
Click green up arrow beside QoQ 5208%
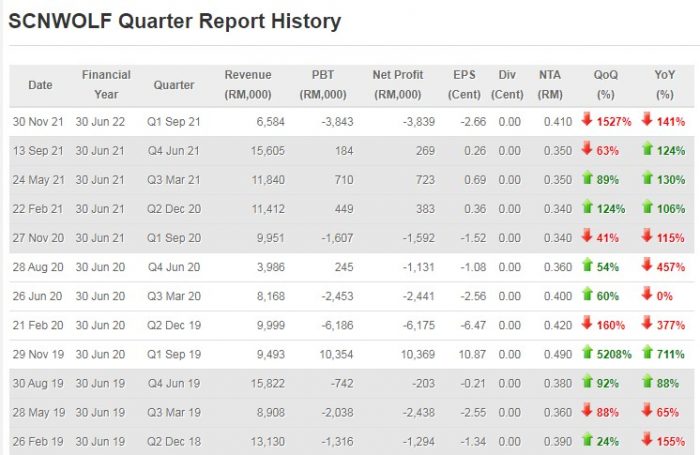(x=587, y=353)
